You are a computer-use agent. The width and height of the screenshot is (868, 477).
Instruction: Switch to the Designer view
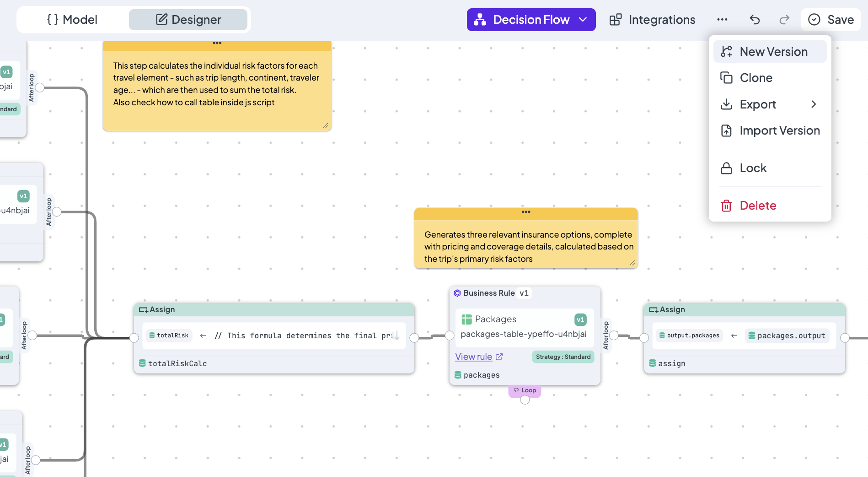tap(188, 20)
